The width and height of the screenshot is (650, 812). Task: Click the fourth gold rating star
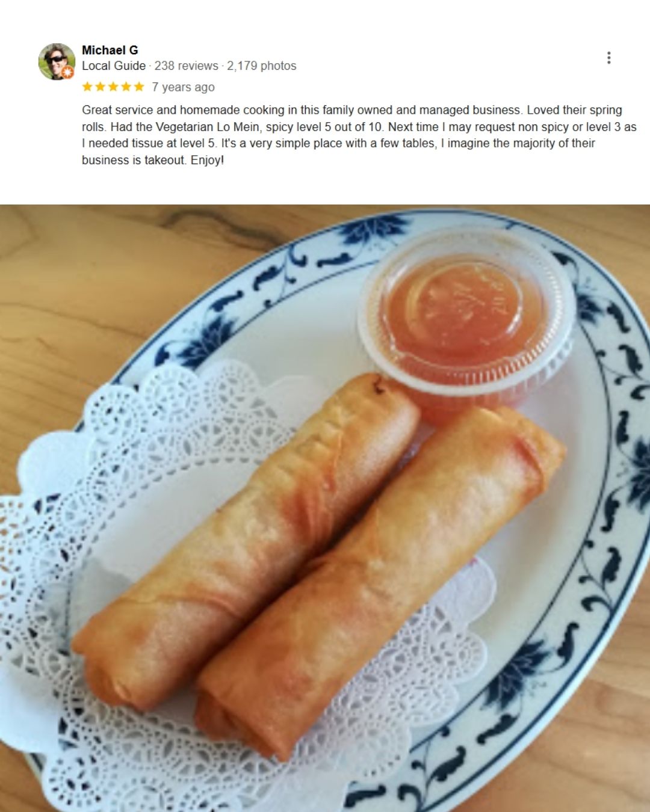point(126,87)
